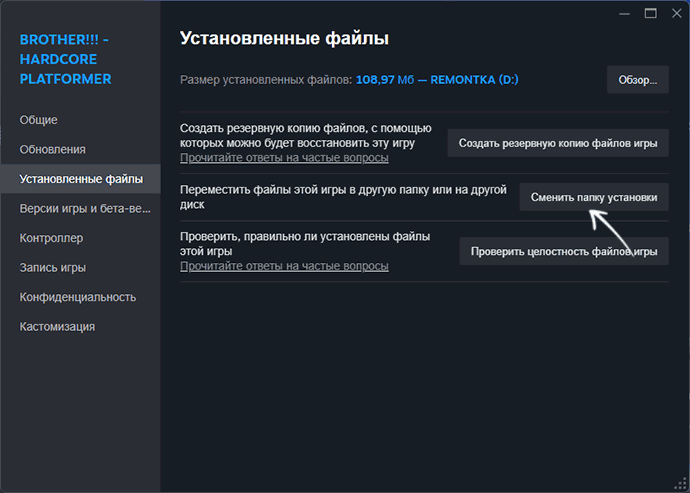This screenshot has width=690, height=493.
Task: Click the resize grip in window corner
Action: (x=680, y=484)
